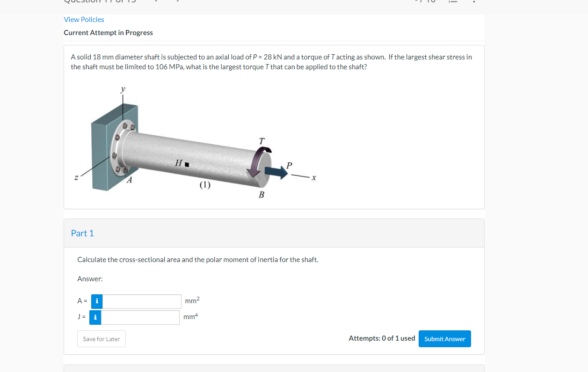Click the Attempts: 0 of 1 used text
This screenshot has width=588, height=372.
(382, 338)
